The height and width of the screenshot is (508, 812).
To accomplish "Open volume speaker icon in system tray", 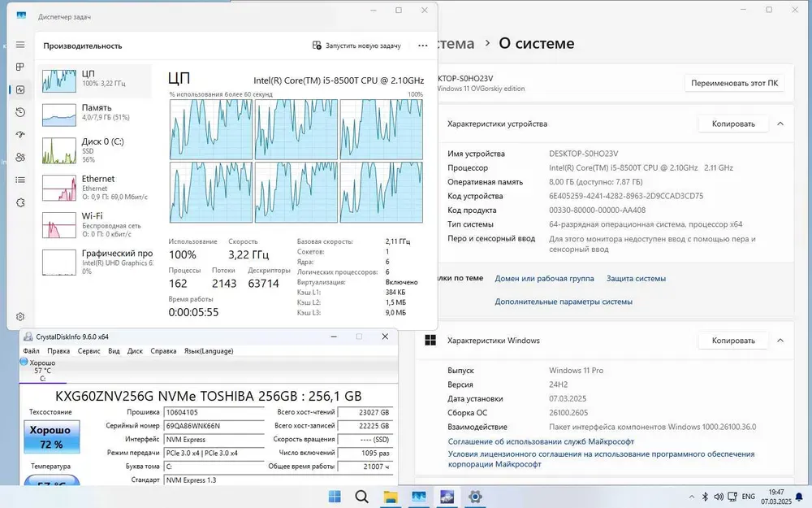I will 719,497.
